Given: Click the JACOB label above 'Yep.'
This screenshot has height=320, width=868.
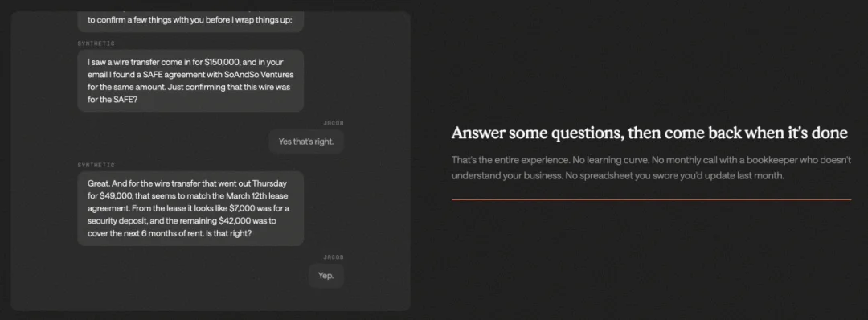Looking at the screenshot, I should [x=334, y=257].
